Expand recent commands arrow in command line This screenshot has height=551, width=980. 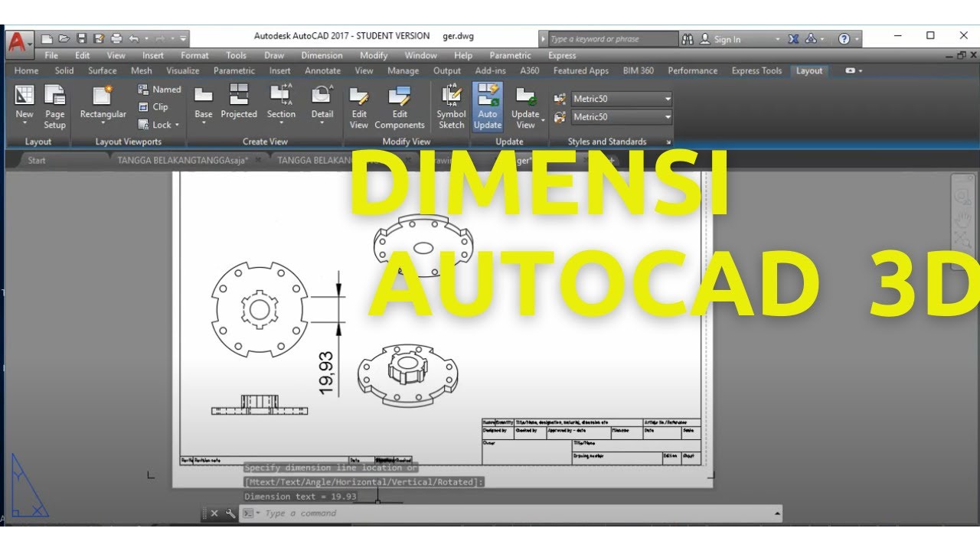(257, 514)
